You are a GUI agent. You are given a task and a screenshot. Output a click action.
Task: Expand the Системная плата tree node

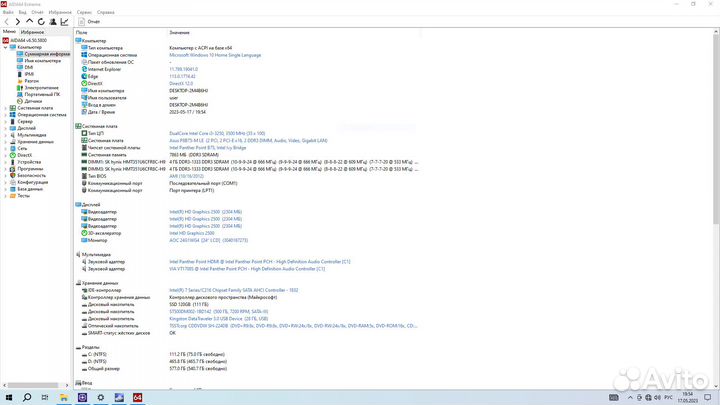[6, 108]
